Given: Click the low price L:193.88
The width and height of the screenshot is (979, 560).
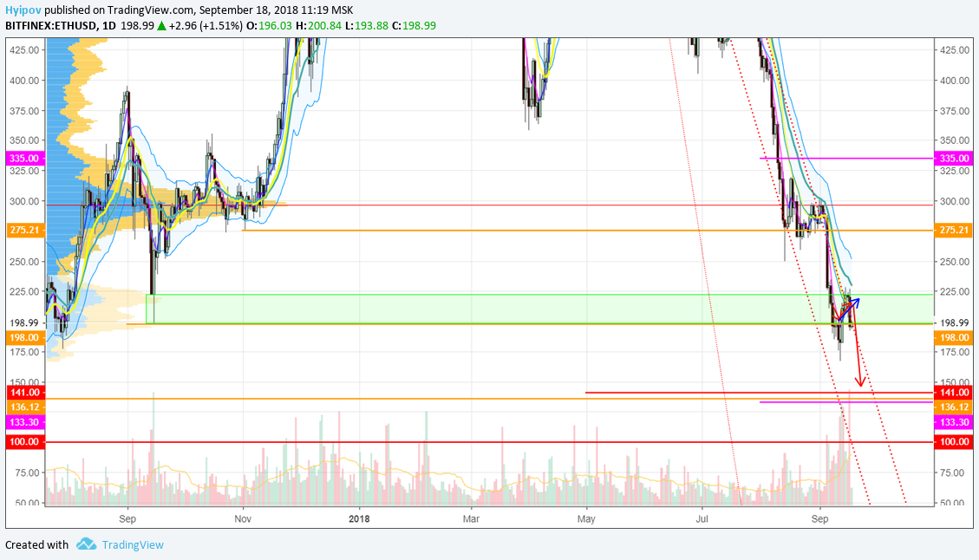Looking at the screenshot, I should (367, 26).
